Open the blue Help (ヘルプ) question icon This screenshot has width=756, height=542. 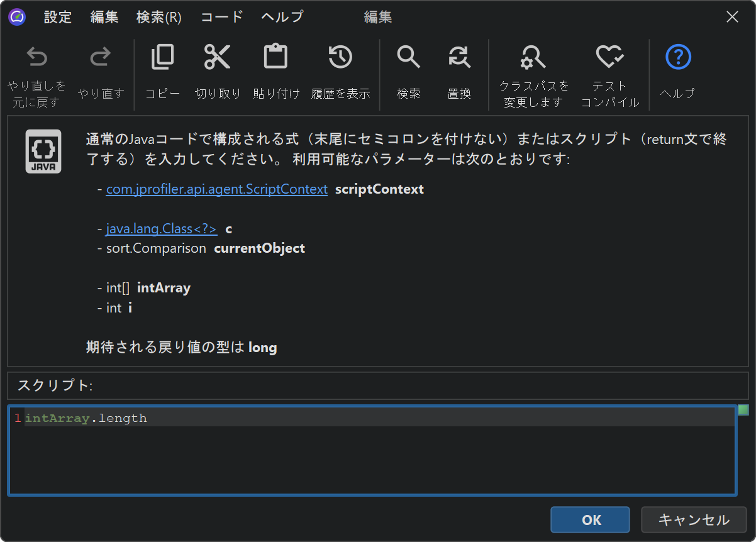tap(677, 58)
